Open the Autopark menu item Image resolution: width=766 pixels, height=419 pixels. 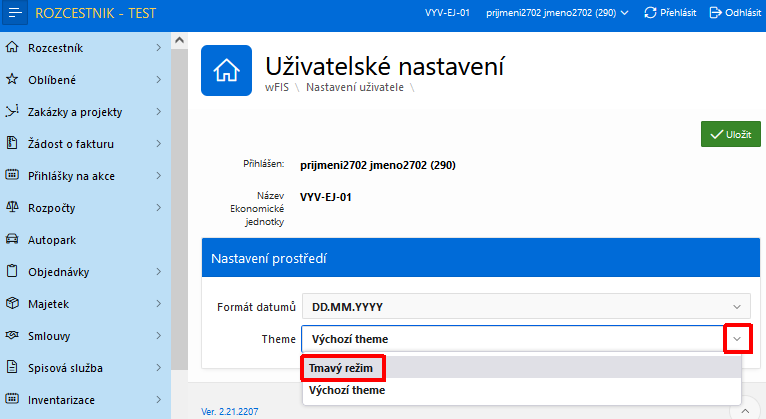(85, 239)
